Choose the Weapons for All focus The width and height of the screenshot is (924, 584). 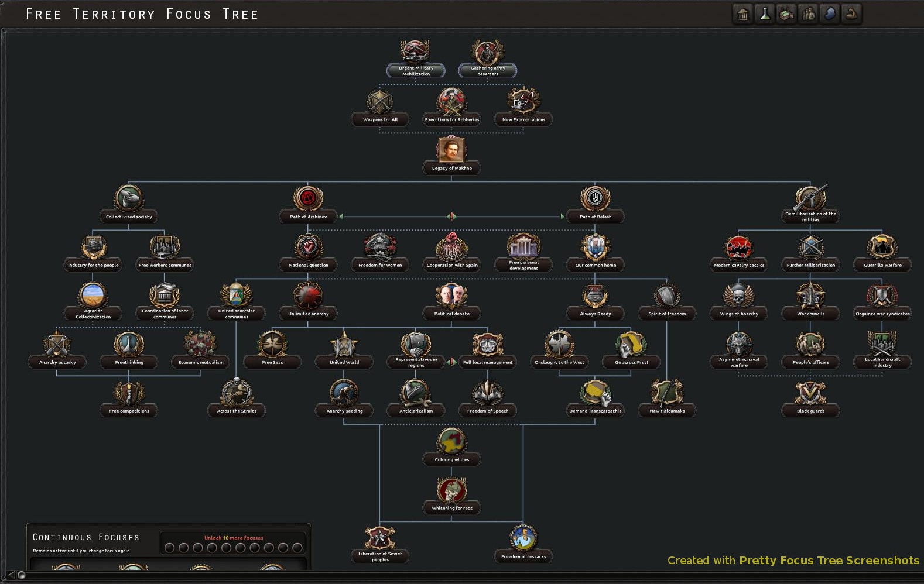(380, 107)
